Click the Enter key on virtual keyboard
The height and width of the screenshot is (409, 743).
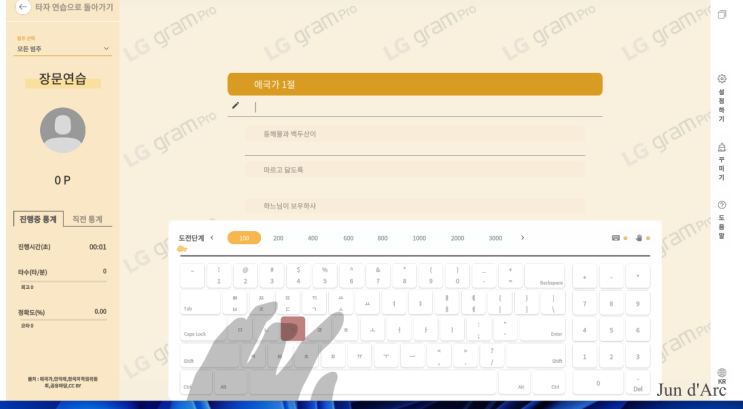[x=542, y=329]
